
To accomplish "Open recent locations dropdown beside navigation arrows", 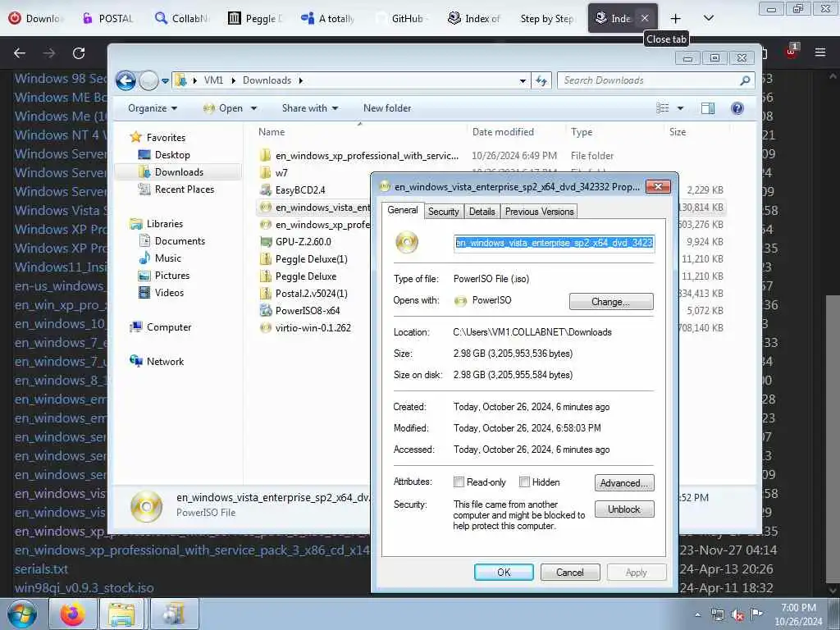I will coord(165,81).
